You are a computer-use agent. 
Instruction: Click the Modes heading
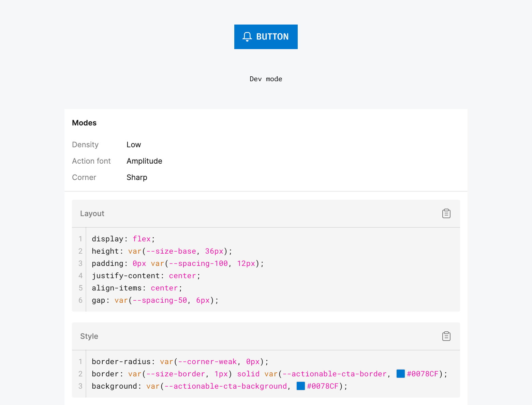click(84, 123)
